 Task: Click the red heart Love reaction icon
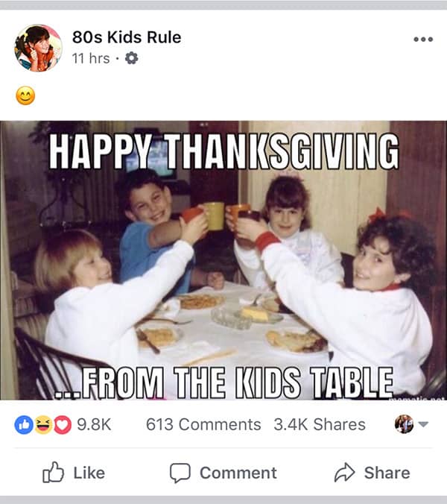63,425
